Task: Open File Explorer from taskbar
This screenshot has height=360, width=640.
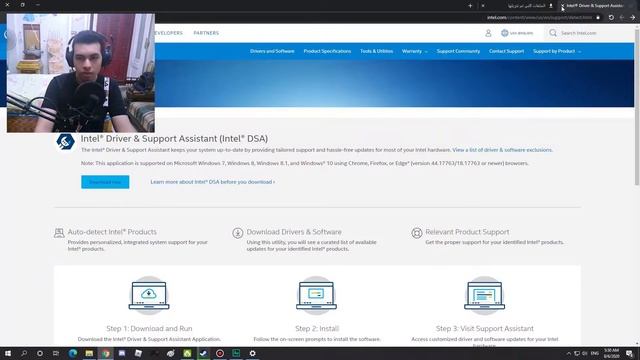Action: coord(89,353)
